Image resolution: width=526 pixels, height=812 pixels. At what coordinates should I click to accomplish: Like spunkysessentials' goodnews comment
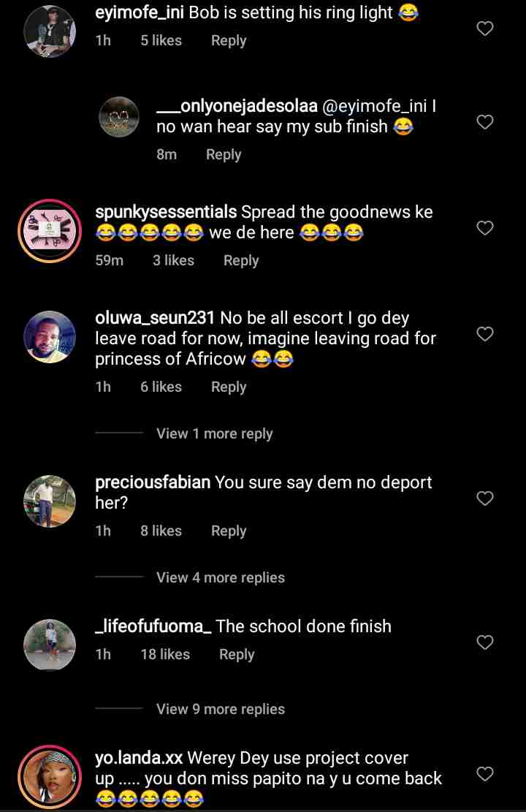tap(485, 228)
